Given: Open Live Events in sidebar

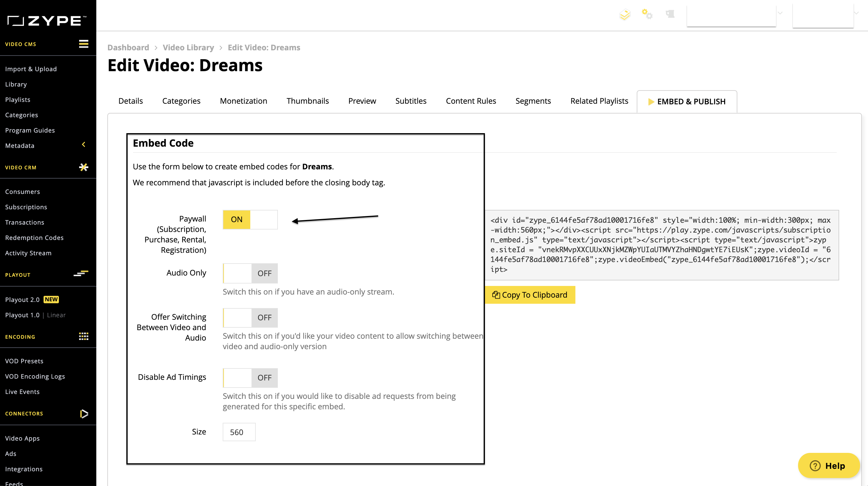Looking at the screenshot, I should [22, 391].
